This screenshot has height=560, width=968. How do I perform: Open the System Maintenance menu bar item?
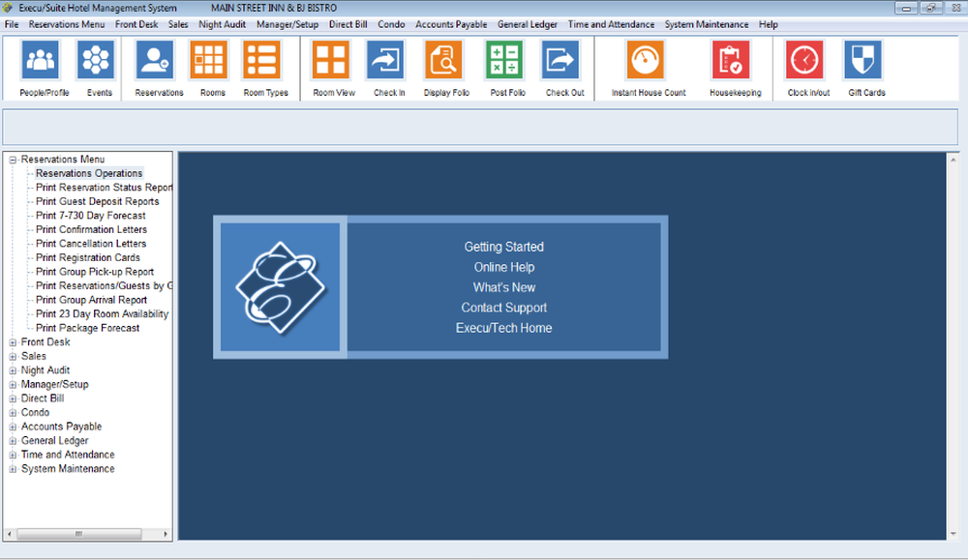click(707, 25)
